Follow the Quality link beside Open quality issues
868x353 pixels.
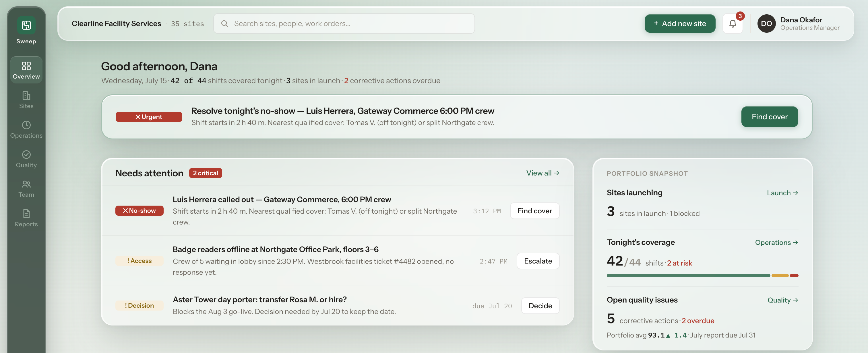pos(782,300)
